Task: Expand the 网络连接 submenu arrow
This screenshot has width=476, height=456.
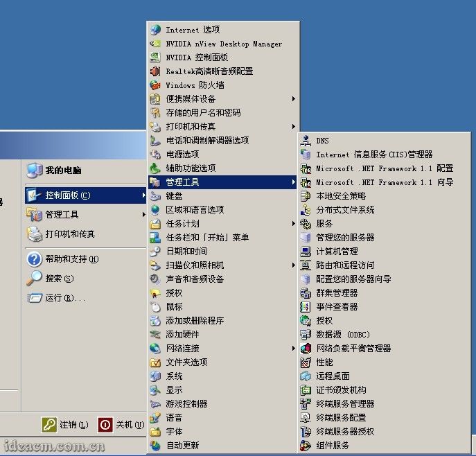Action: [294, 349]
